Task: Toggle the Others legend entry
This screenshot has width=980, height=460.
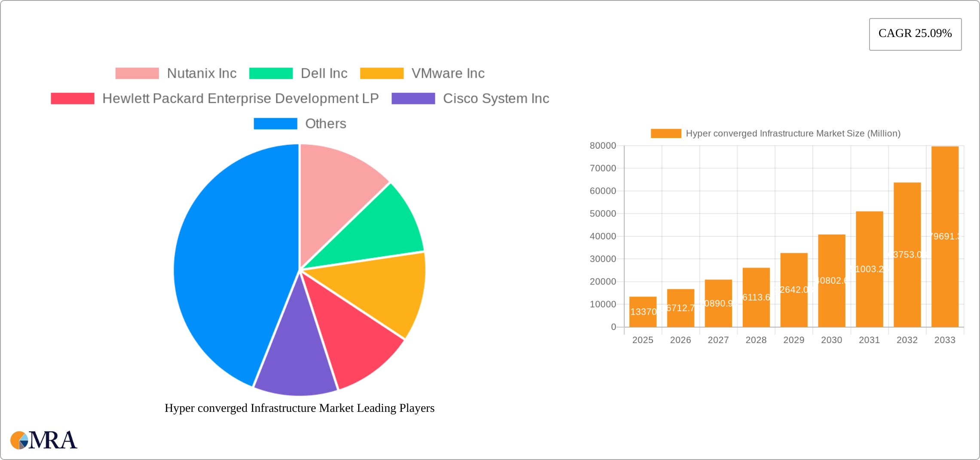Action: (x=325, y=124)
